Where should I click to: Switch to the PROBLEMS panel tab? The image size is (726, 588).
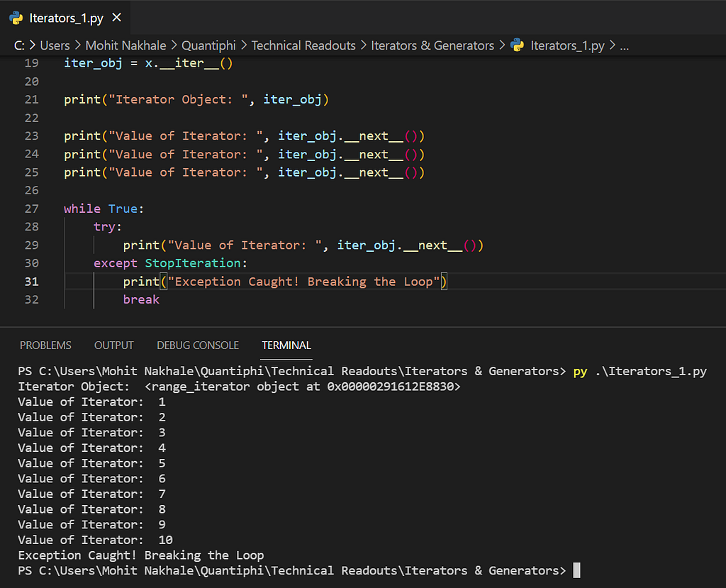pos(45,345)
